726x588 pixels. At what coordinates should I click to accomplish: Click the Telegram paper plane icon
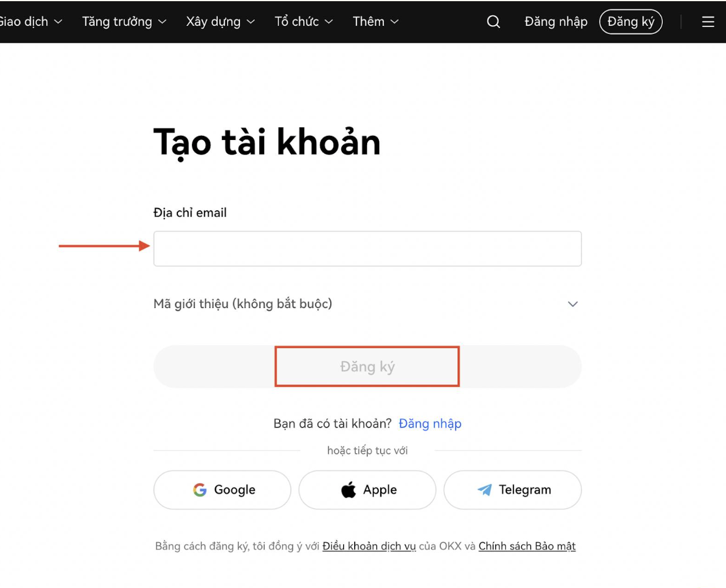(485, 490)
